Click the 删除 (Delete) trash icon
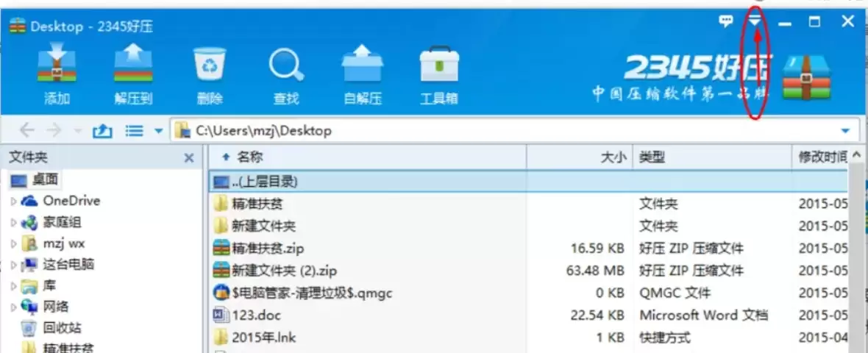The width and height of the screenshot is (868, 353). [x=210, y=76]
